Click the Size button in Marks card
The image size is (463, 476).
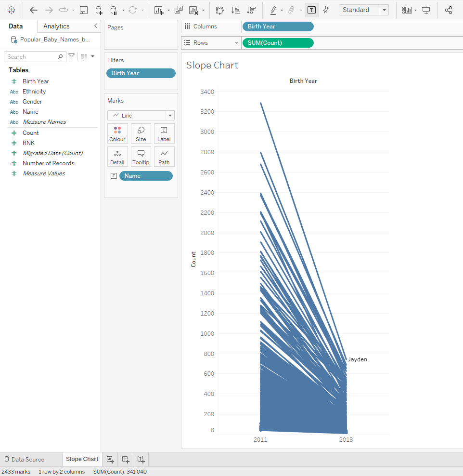(141, 133)
